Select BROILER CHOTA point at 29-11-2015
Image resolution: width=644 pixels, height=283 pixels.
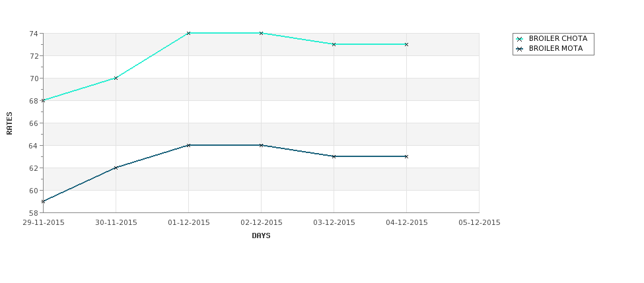pyautogui.click(x=43, y=100)
